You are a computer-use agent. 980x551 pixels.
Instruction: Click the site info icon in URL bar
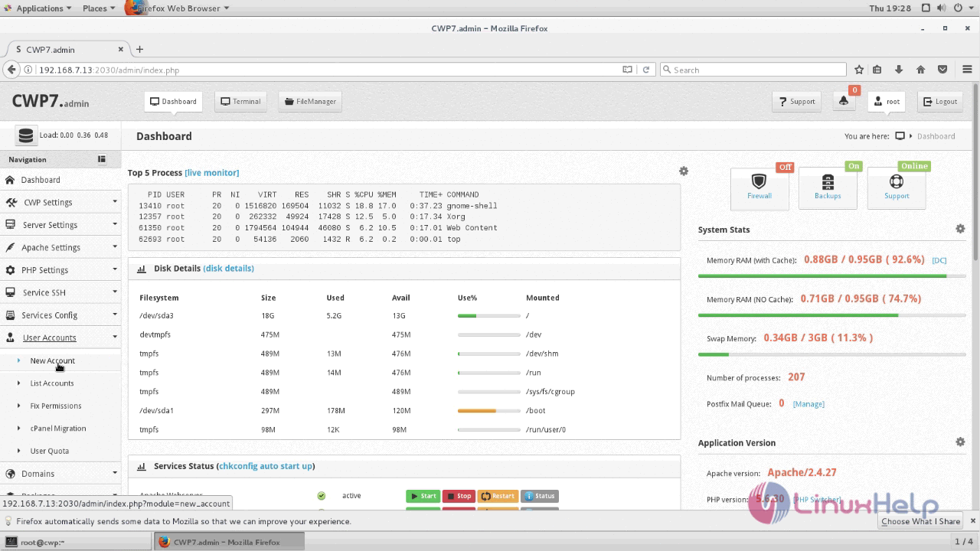pos(29,70)
